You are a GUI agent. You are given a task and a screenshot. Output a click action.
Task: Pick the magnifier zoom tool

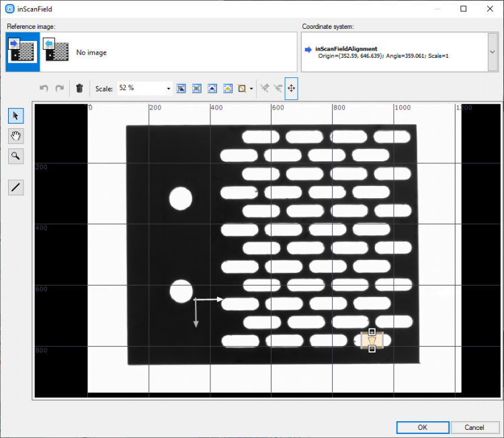pos(16,157)
